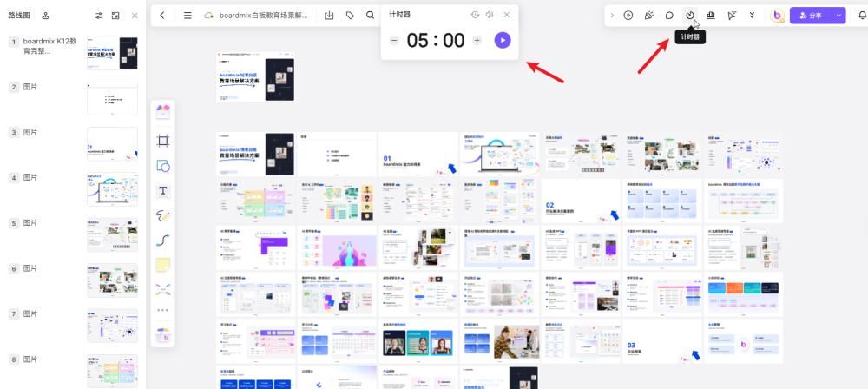The image size is (868, 389).
Task: Click the 01 section slide on canvas
Action: coord(418,155)
